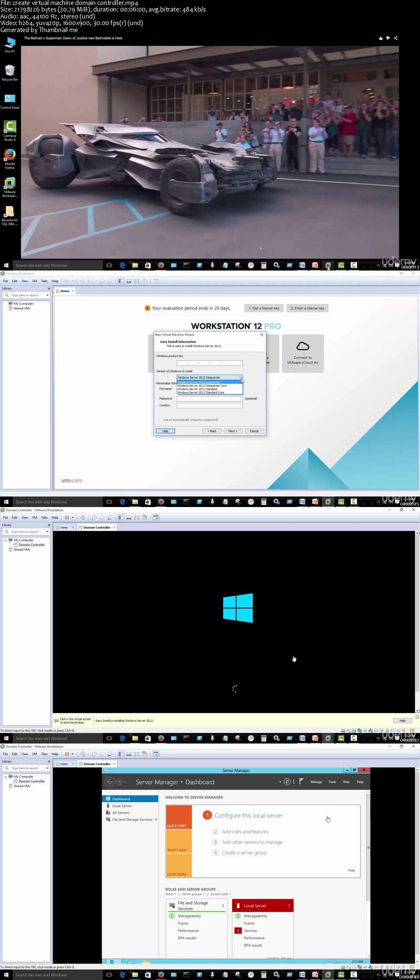Screen dimensions: 420x980
Task: Open the File menu in the wizard frame's VMware window
Action: click(x=5, y=281)
